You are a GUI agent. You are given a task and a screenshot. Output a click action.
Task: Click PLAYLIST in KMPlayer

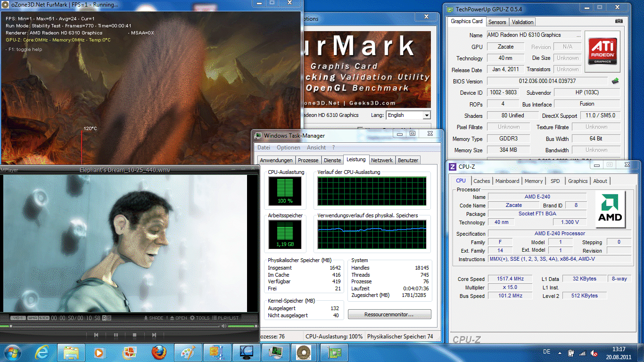pyautogui.click(x=225, y=318)
